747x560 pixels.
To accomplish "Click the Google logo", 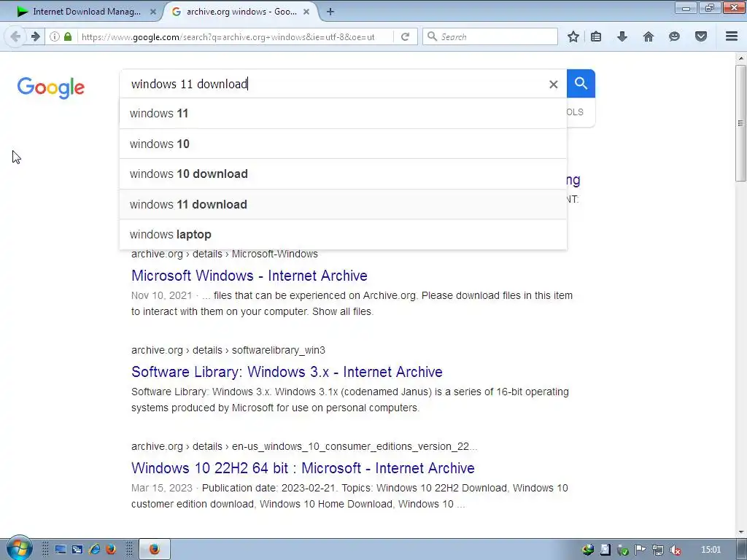I will point(51,87).
